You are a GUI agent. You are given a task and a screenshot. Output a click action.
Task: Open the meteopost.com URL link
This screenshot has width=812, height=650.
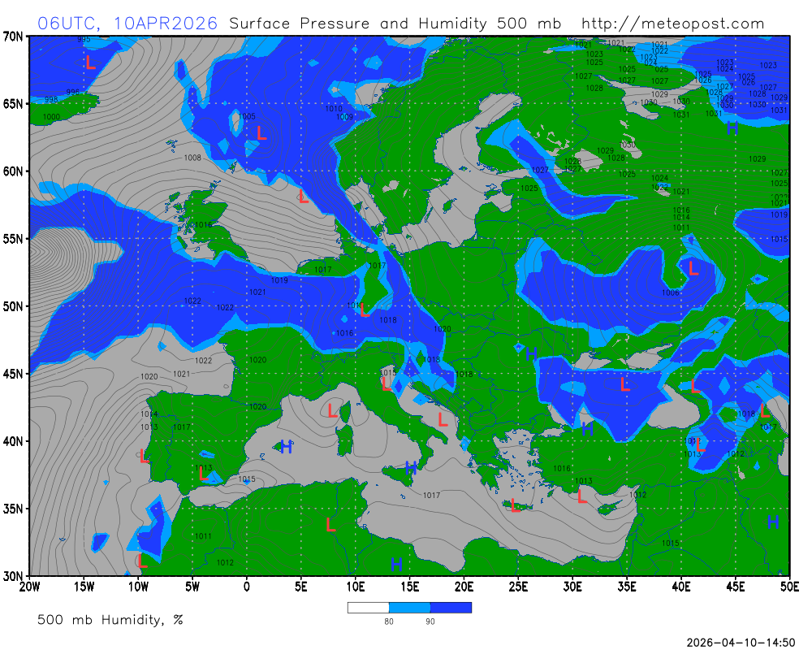pos(673,24)
